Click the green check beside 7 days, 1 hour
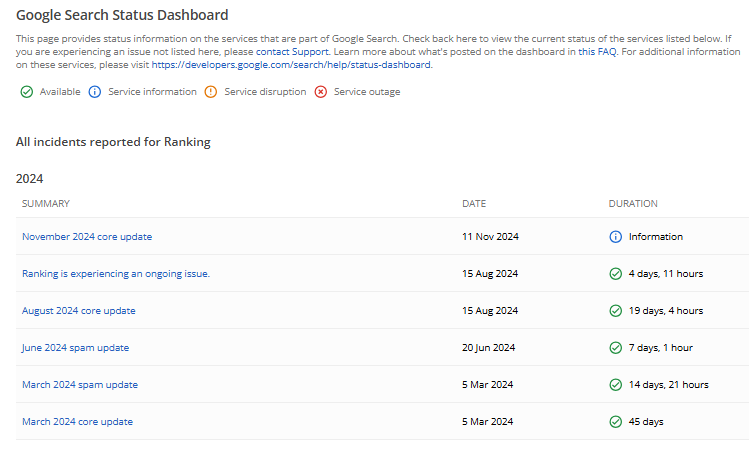This screenshot has width=750, height=455. click(x=616, y=348)
